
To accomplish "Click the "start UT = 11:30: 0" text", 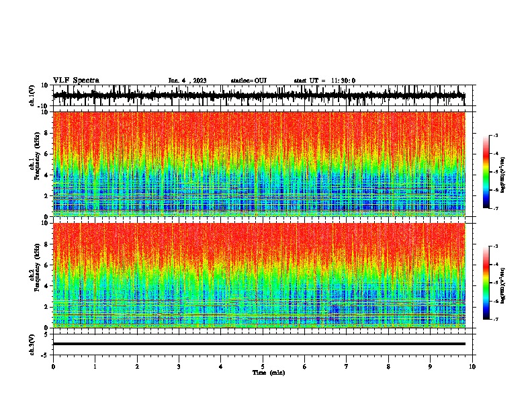I will tap(324, 81).
